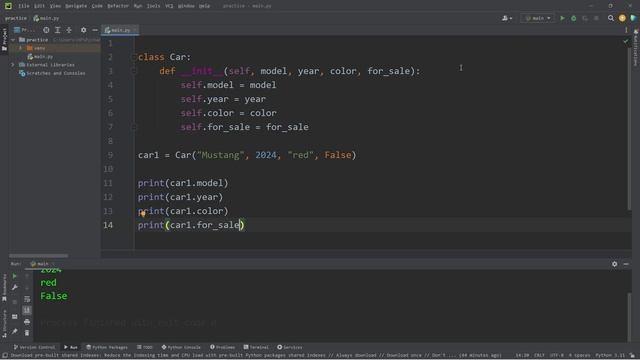
Task: Open the File menu
Action: click(24, 6)
